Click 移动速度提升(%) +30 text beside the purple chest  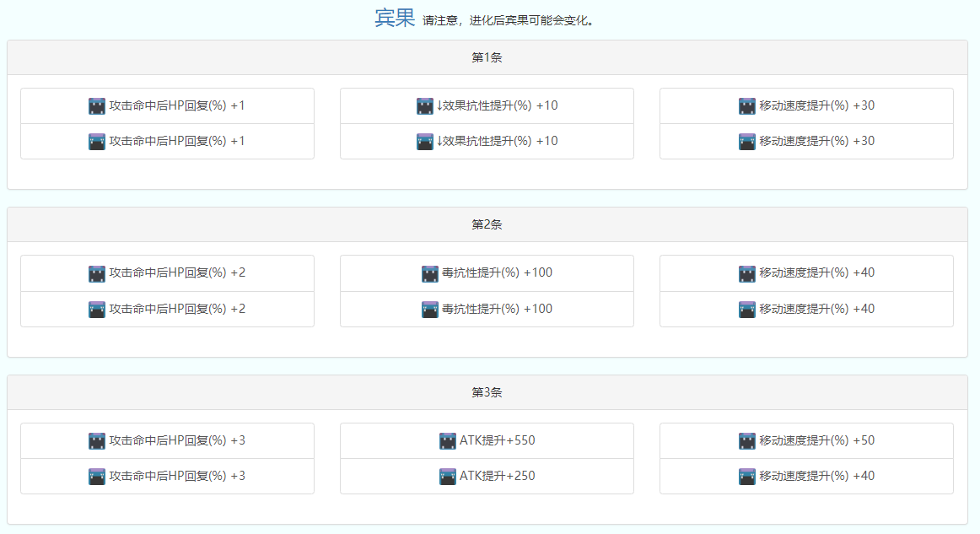[x=816, y=141]
